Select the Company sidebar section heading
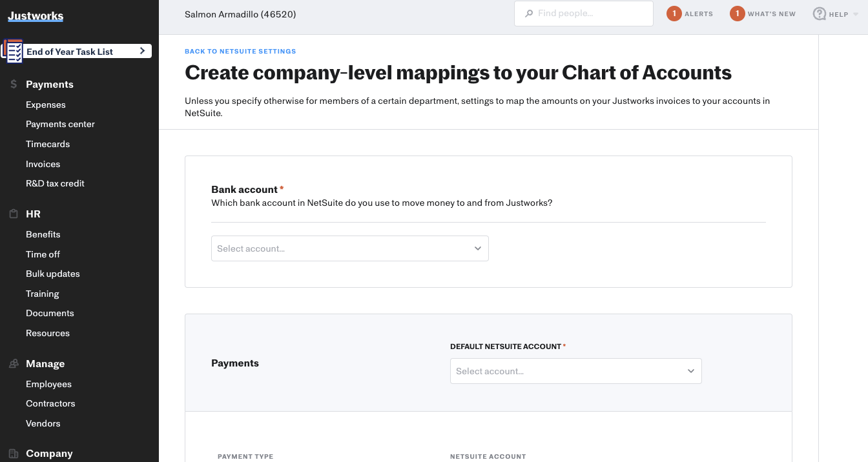868x462 pixels. tap(49, 454)
